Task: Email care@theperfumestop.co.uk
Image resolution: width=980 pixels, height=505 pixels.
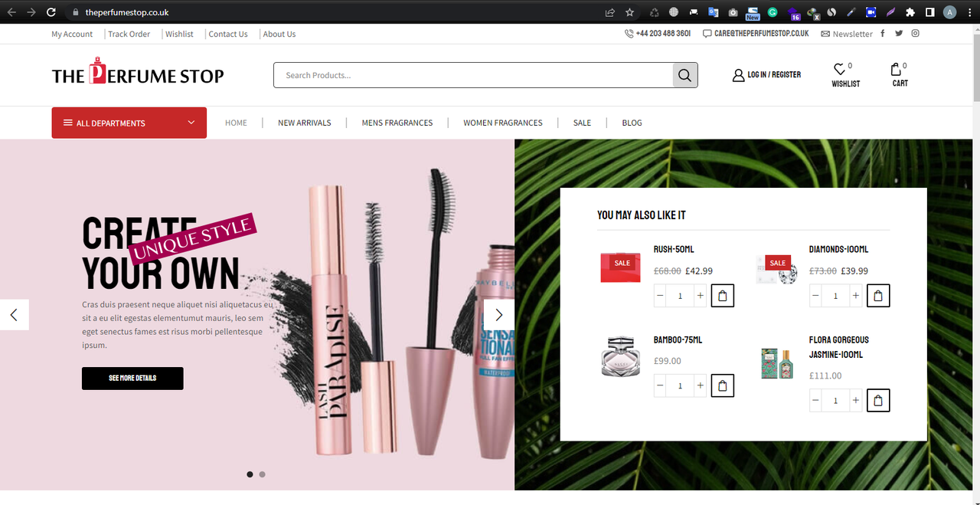Action: (756, 34)
